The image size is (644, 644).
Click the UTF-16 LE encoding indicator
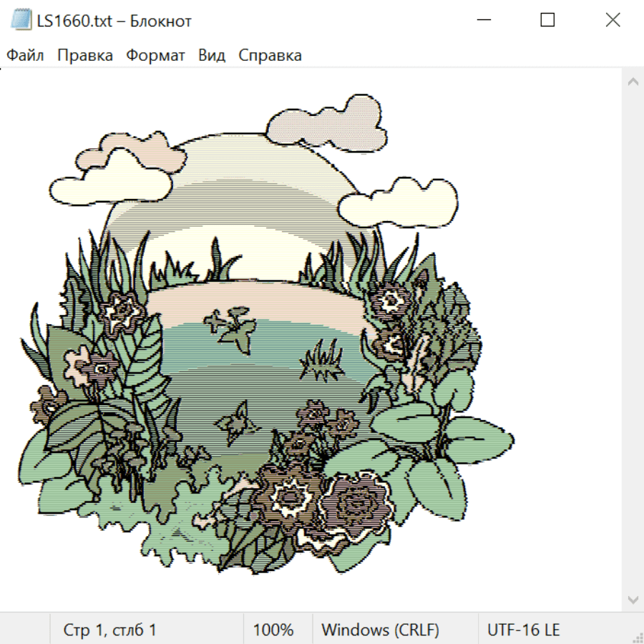pos(523,630)
